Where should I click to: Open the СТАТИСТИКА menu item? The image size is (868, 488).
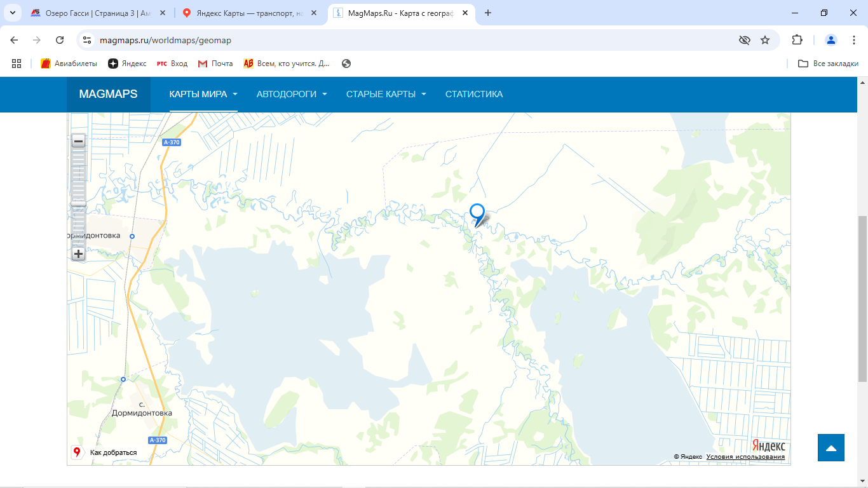pyautogui.click(x=473, y=94)
